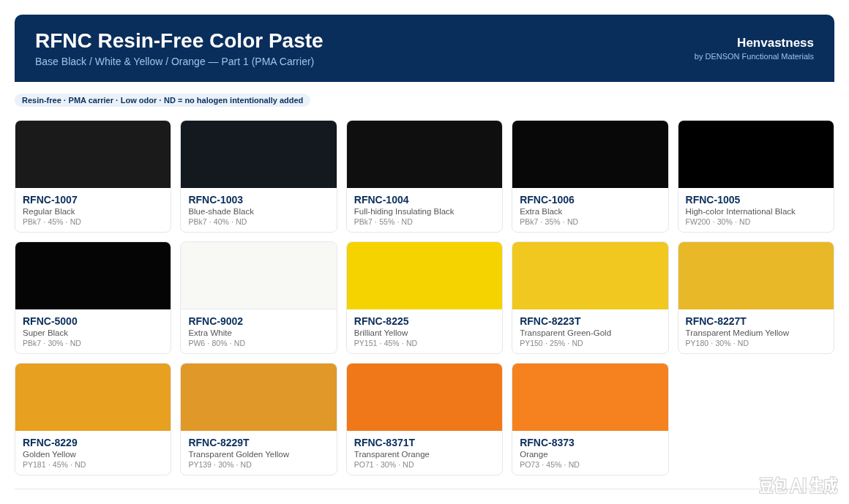Click 'High-color International Black' text

pos(740,211)
